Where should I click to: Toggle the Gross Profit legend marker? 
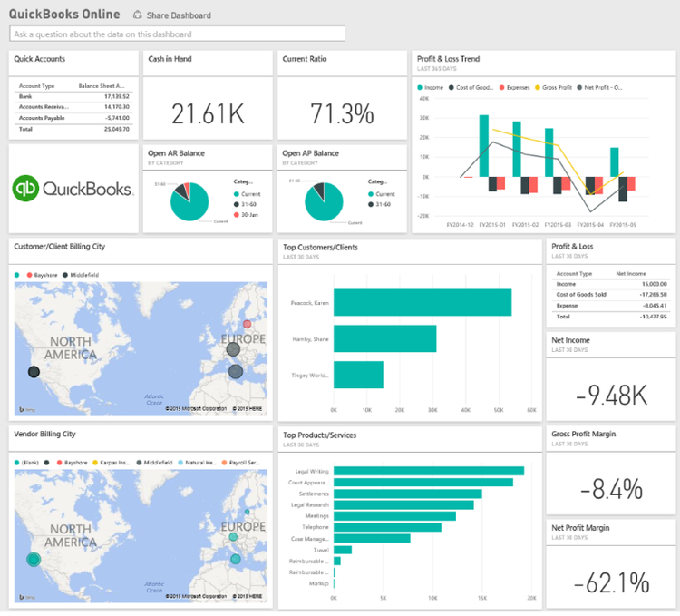click(x=538, y=88)
